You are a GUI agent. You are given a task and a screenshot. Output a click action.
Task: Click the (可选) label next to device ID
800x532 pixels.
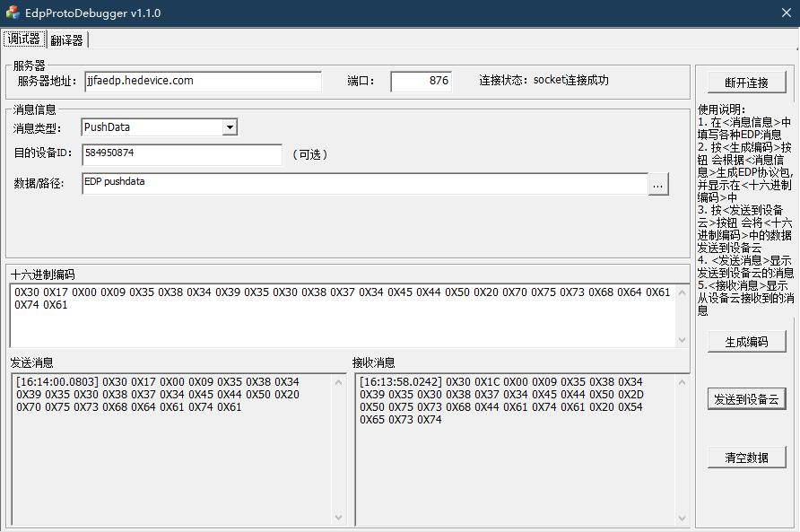(x=310, y=154)
